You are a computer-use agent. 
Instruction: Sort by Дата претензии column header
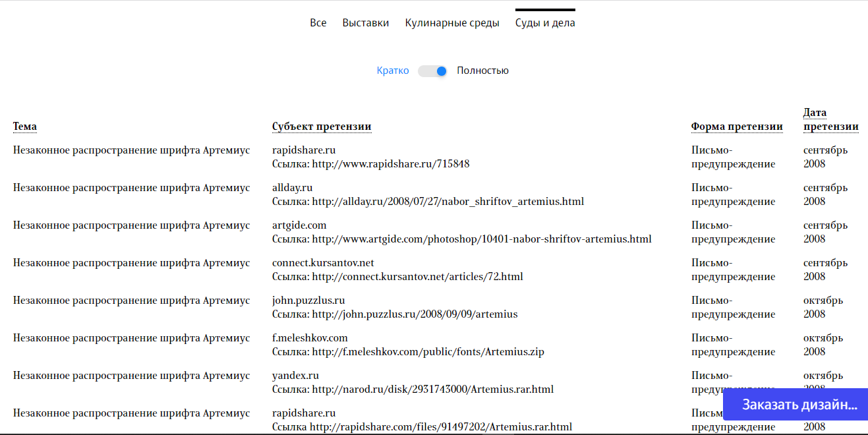click(830, 119)
